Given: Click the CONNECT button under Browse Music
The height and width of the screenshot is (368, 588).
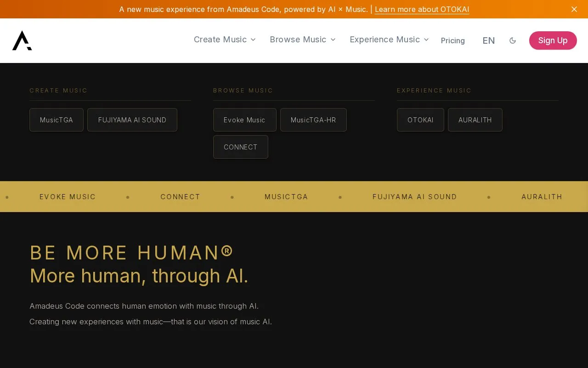Looking at the screenshot, I should (x=241, y=147).
